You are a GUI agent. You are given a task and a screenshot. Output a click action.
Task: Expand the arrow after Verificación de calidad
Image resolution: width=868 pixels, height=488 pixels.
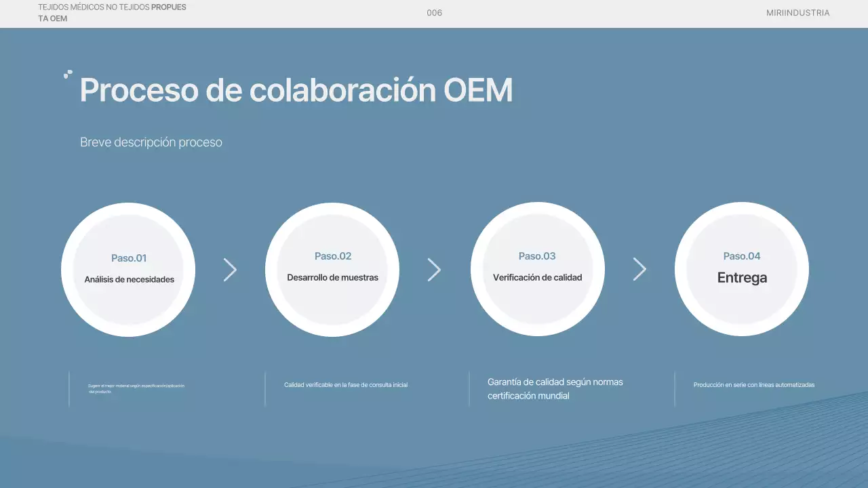point(639,268)
